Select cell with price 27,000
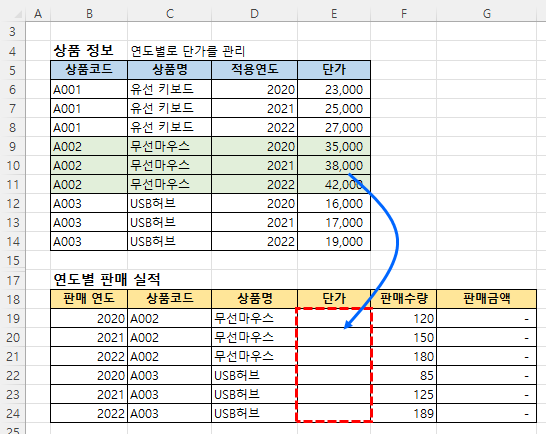The image size is (546, 434). tap(334, 127)
